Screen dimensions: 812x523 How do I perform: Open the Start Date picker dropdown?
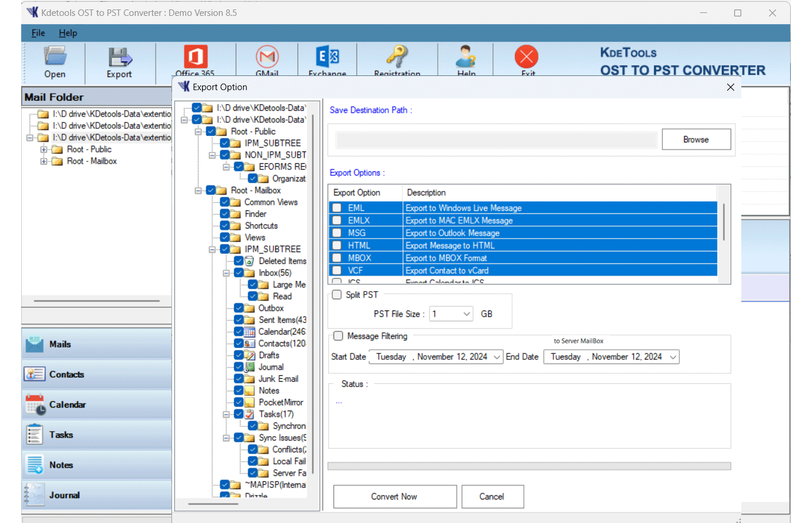497,358
